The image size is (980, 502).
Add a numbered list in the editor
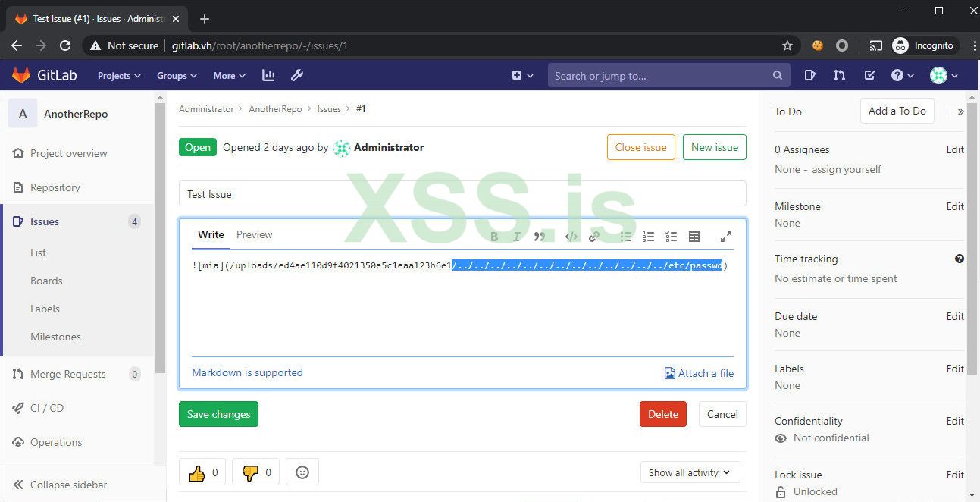coord(649,237)
